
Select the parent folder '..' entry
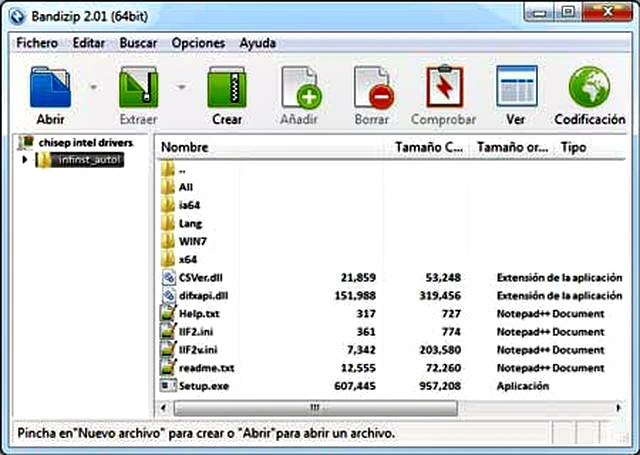(174, 169)
